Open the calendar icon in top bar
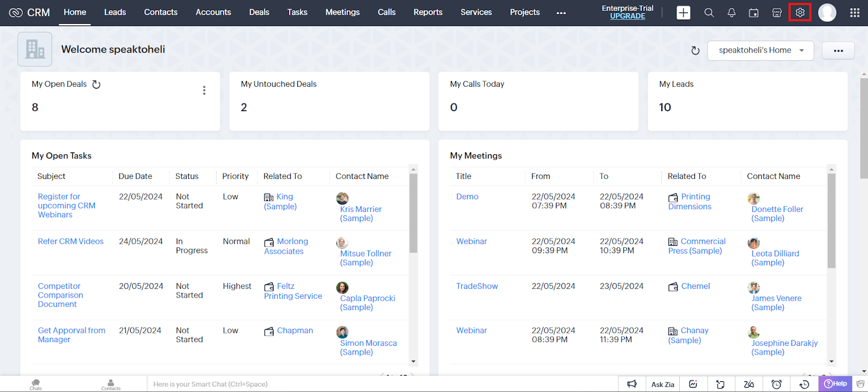This screenshot has height=392, width=868. pyautogui.click(x=754, y=12)
